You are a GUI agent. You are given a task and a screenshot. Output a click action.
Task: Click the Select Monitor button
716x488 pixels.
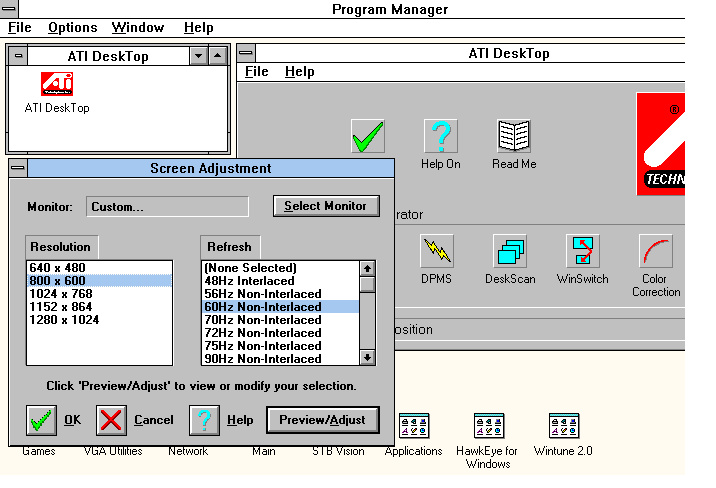326,206
